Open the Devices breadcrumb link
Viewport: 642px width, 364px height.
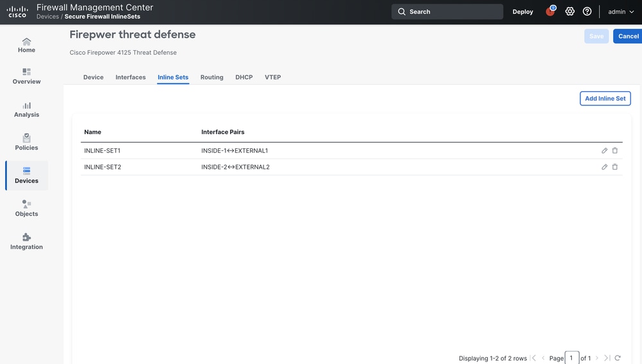(48, 16)
